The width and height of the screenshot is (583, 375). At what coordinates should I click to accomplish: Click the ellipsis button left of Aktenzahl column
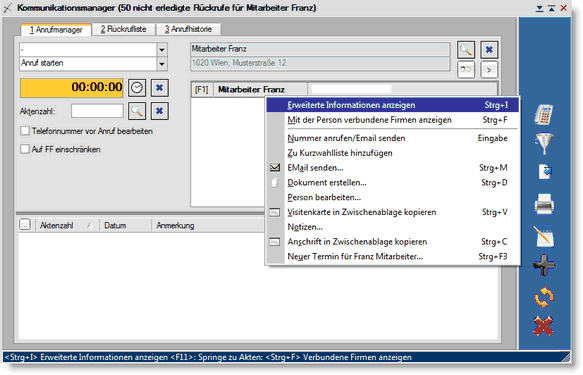pos(25,225)
